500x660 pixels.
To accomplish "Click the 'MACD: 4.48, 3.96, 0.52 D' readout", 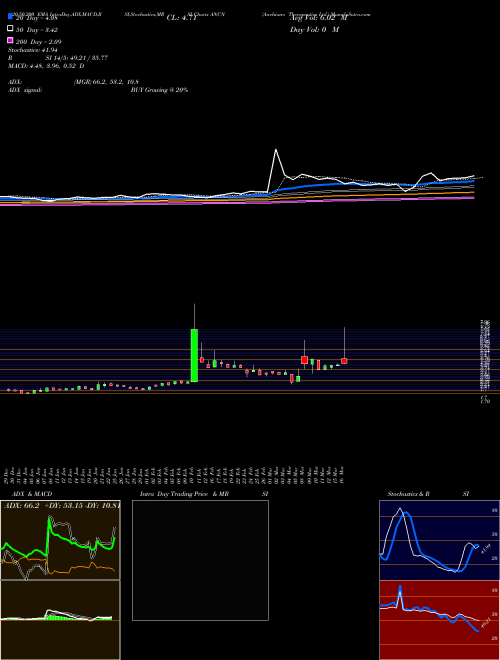I will click(x=46, y=66).
